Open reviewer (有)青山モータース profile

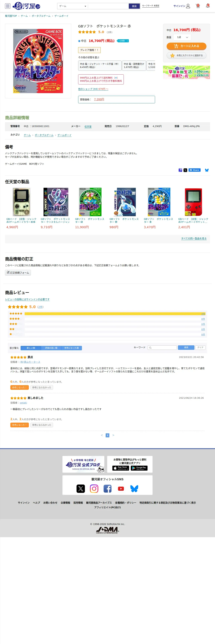[30, 362]
